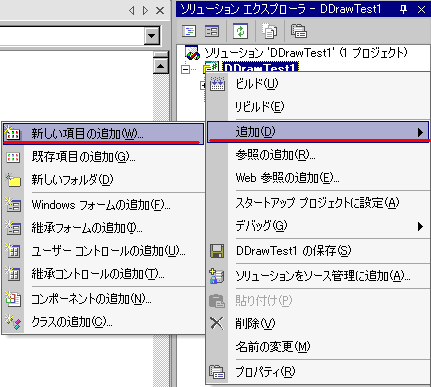Screen dimensions: 431x387
Task: Pin the Solution Explorer panel with pushpin
Action: [404, 10]
